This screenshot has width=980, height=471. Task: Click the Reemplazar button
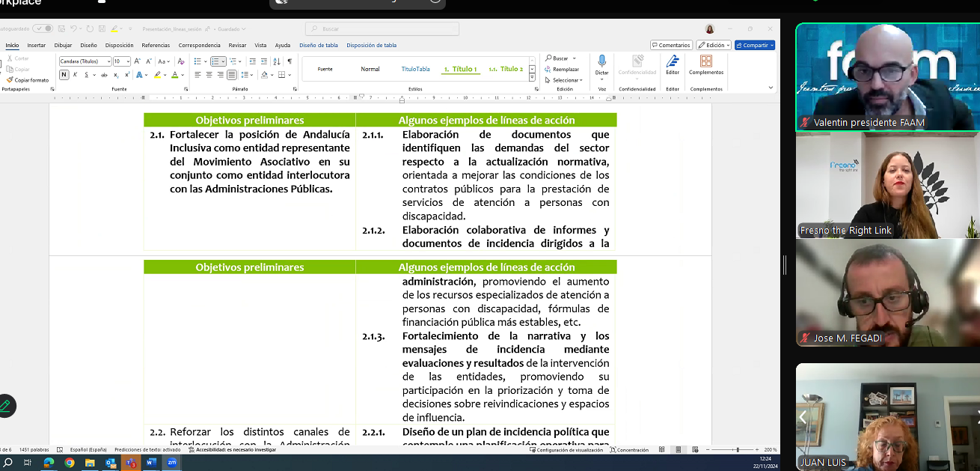[x=562, y=69]
